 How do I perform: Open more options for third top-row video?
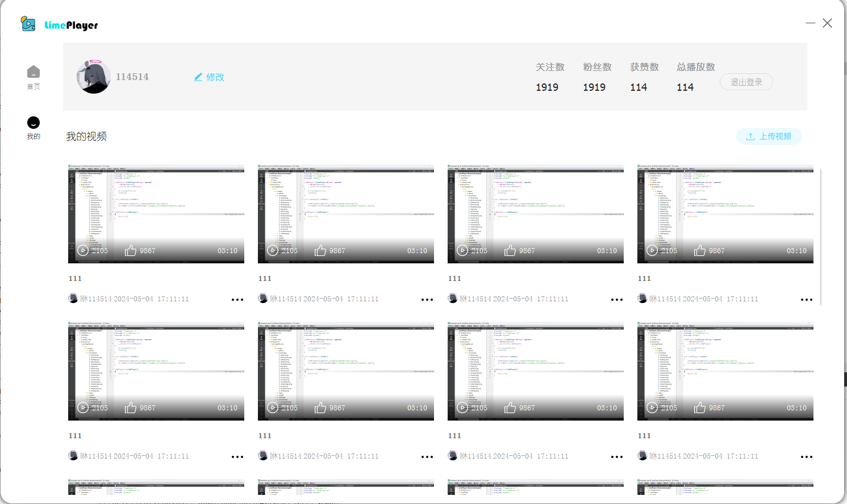pyautogui.click(x=617, y=300)
